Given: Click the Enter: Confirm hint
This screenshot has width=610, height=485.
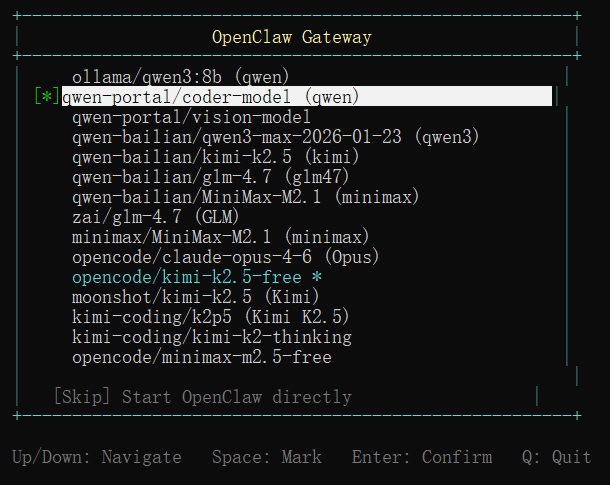Looking at the screenshot, I should coord(422,457).
